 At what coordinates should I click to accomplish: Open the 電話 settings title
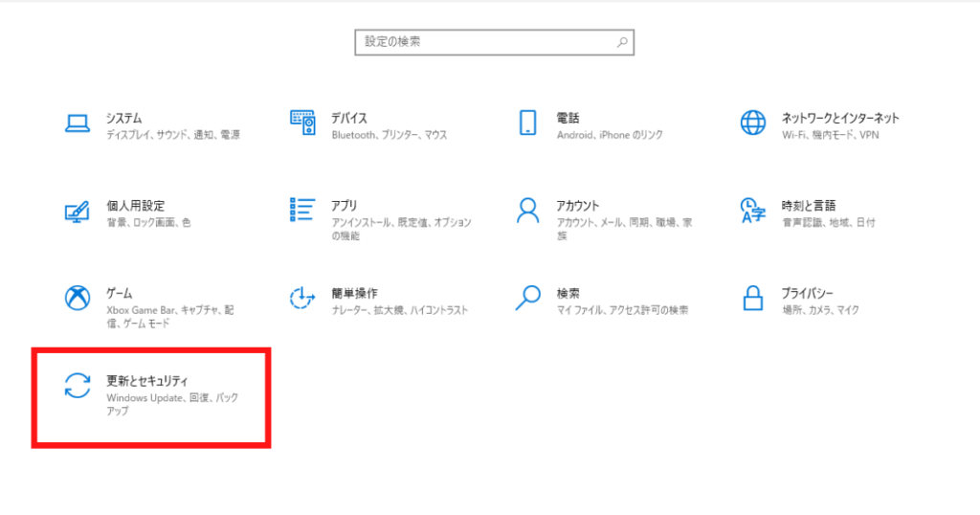click(x=568, y=118)
